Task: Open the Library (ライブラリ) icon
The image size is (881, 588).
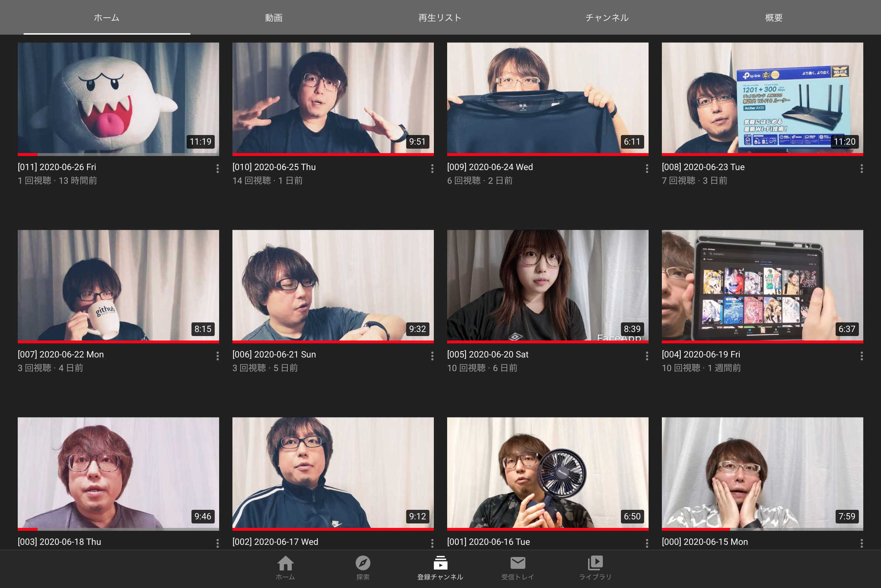Action: tap(595, 563)
